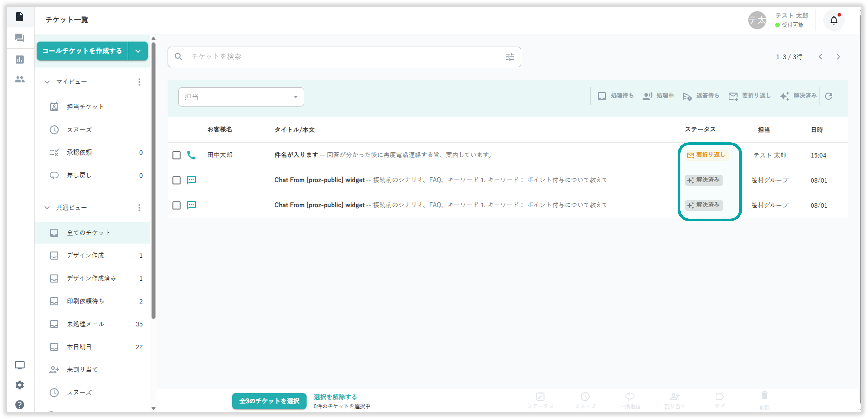Open the search filter options icon
This screenshot has width=868, height=419.
(510, 57)
